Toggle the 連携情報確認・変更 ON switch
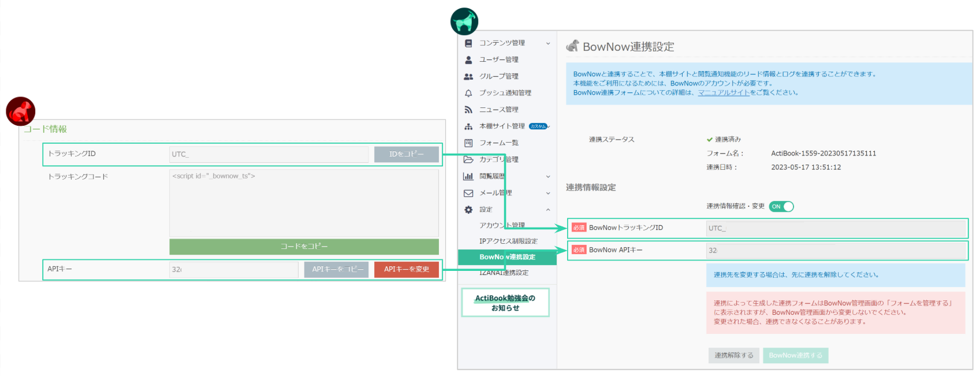This screenshot has height=376, width=980. pos(781,207)
